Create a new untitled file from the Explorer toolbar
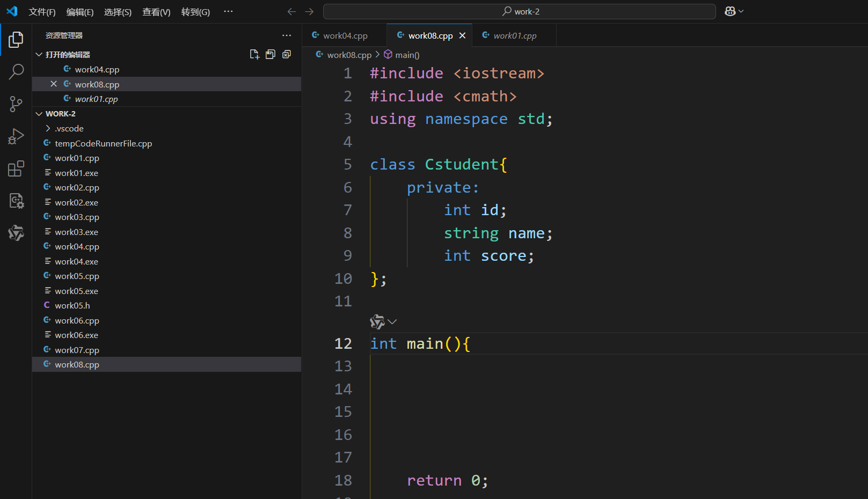Screen dimensions: 868x499 click(254, 54)
